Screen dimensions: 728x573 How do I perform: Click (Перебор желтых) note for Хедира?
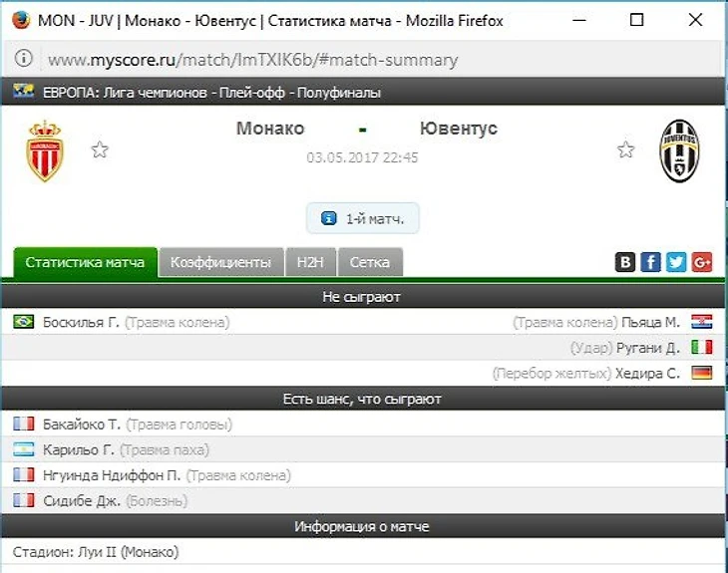click(552, 373)
